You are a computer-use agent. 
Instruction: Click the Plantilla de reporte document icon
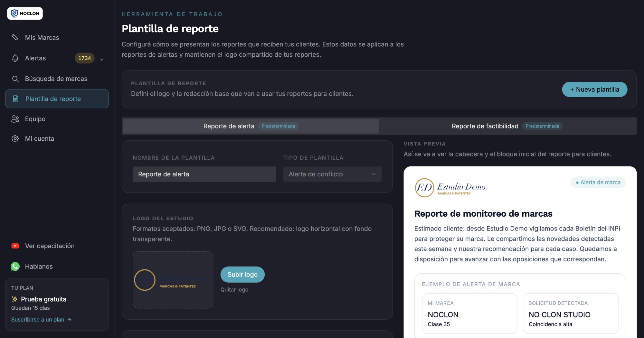pos(15,99)
